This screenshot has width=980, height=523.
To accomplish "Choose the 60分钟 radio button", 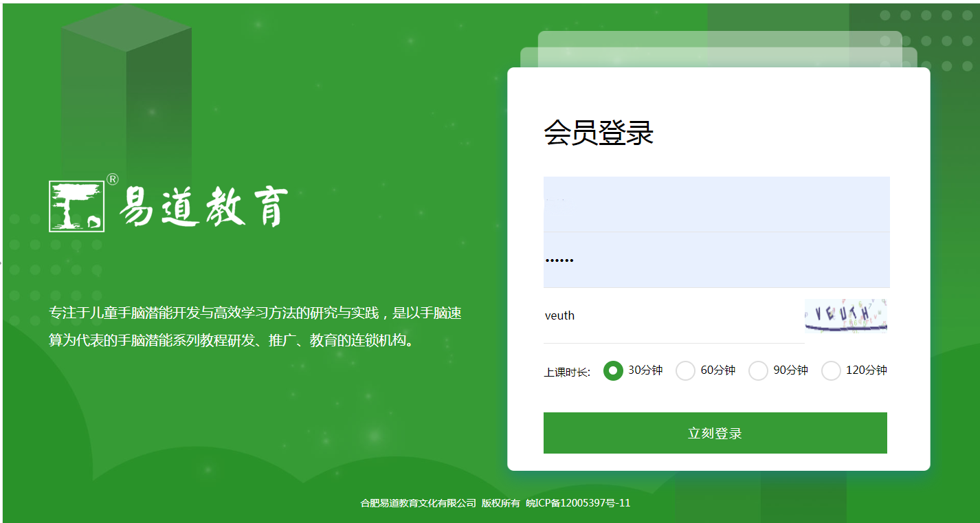I will [685, 370].
